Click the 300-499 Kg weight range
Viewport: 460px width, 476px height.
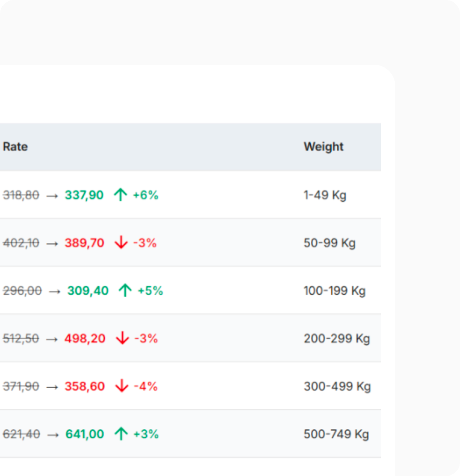tap(337, 386)
